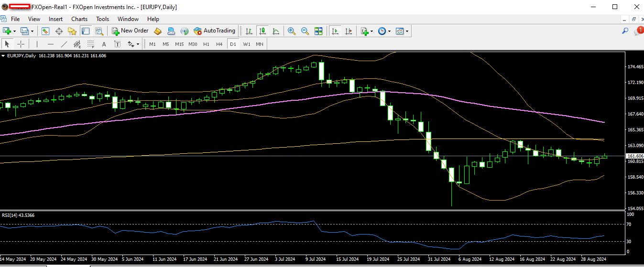Click the New Order button

(x=130, y=31)
